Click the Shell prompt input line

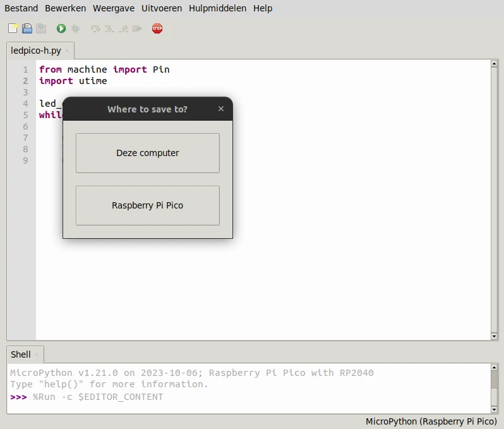click(253, 397)
